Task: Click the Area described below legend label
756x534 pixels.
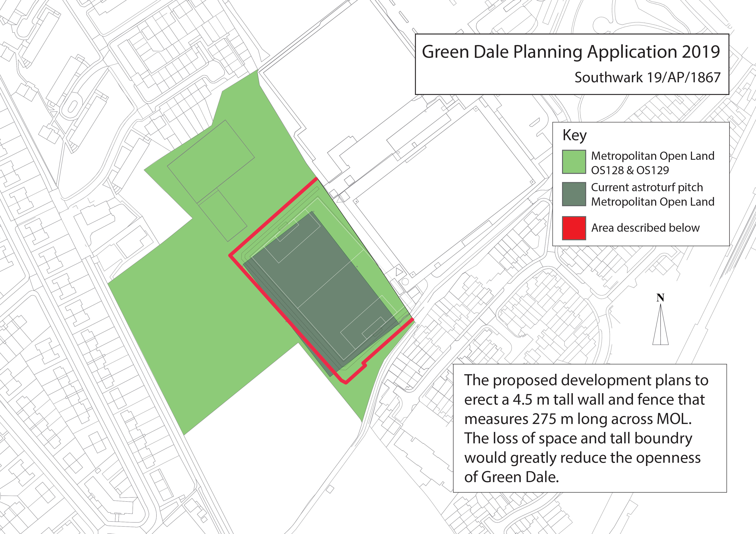Action: pyautogui.click(x=645, y=228)
